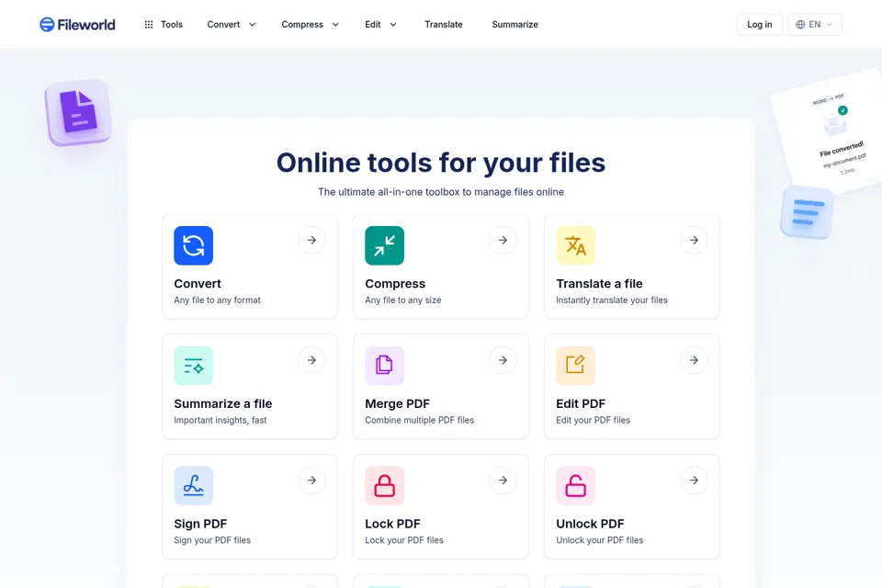Go to Translate in navigation bar

point(444,24)
